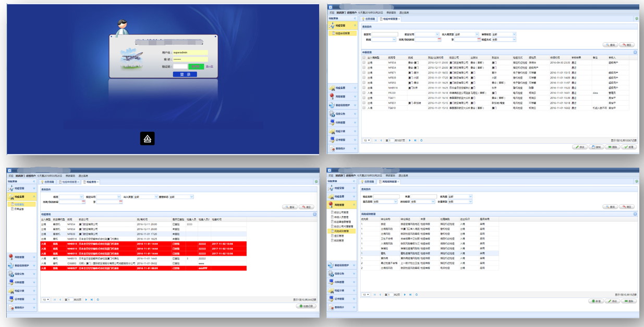The width and height of the screenshot is (644, 327).
Task: Check the box for flight FR330 row
Action: click(x=364, y=93)
